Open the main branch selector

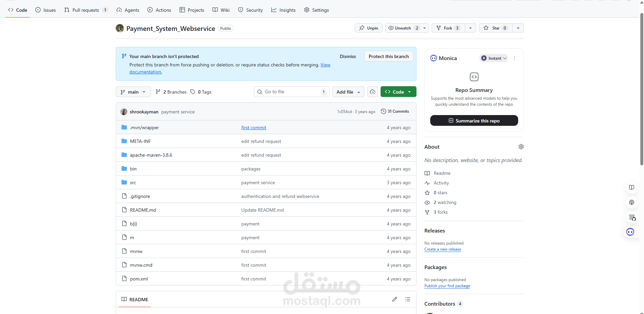[x=133, y=92]
